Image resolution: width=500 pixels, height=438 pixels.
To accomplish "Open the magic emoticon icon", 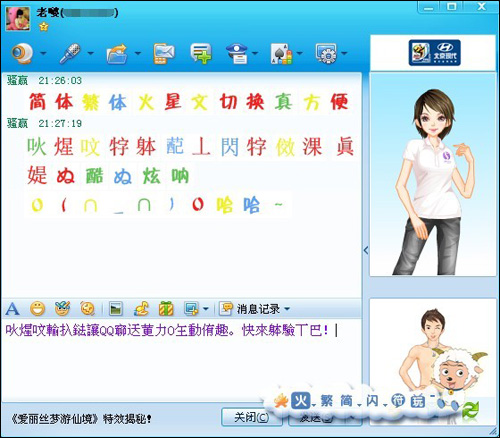I will [x=62, y=309].
